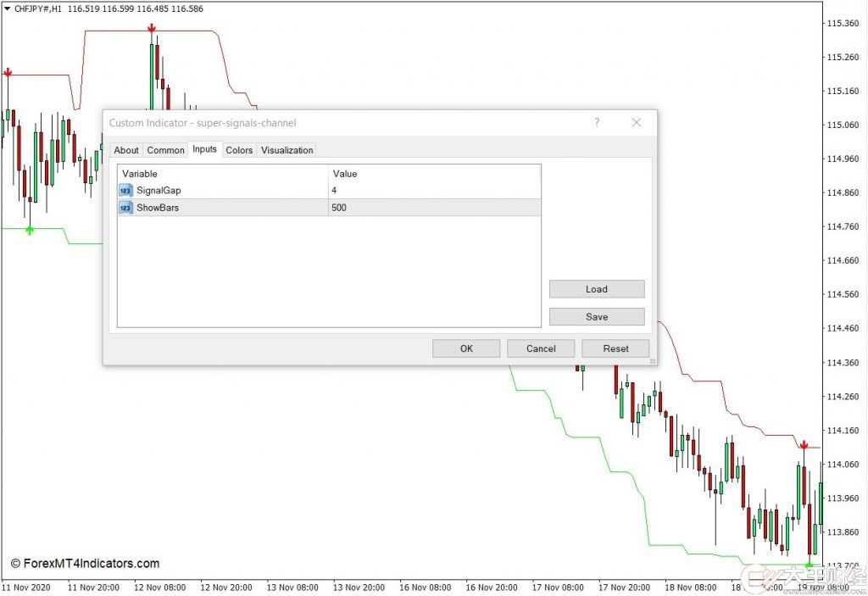
Task: Click the OK button
Action: pos(466,348)
